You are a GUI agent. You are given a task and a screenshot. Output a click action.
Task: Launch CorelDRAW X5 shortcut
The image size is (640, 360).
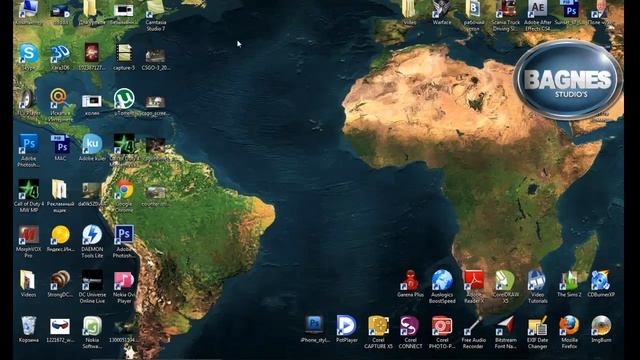(505, 280)
